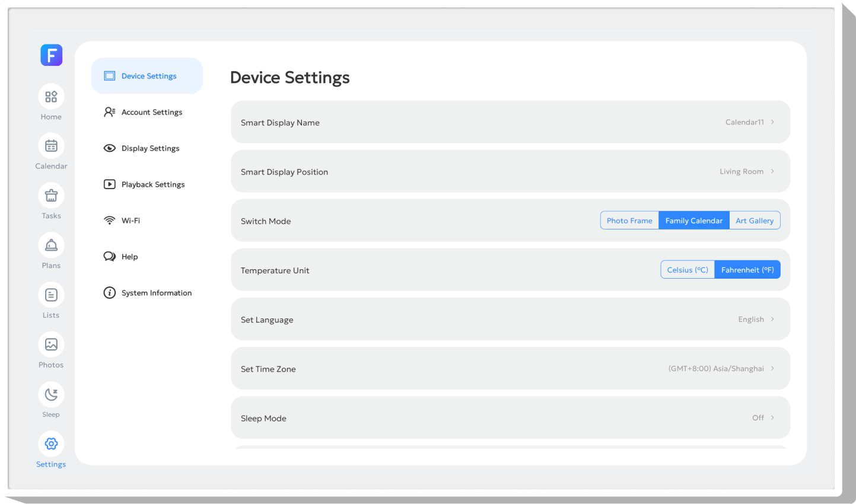Open the Smart Display Name row
The height and width of the screenshot is (504, 856).
click(x=510, y=122)
